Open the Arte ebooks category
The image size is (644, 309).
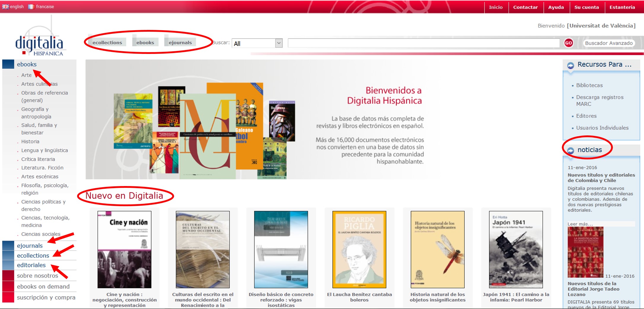(26, 75)
